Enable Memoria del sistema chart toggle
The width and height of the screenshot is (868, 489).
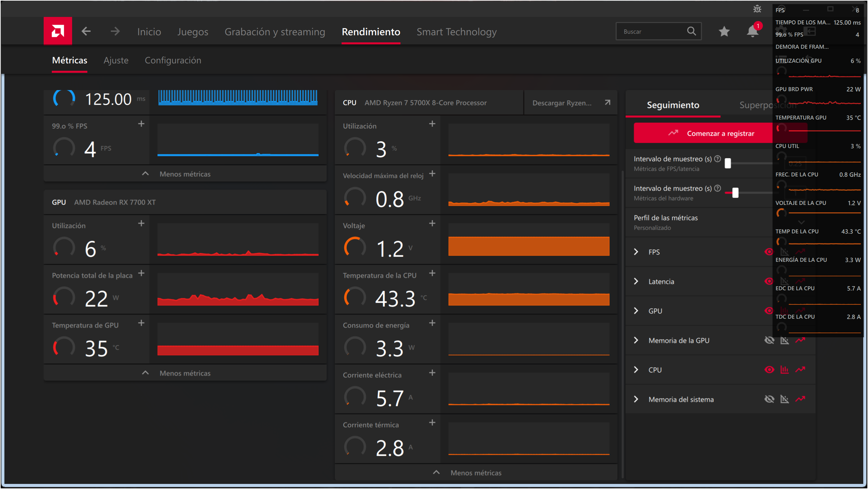pos(784,399)
